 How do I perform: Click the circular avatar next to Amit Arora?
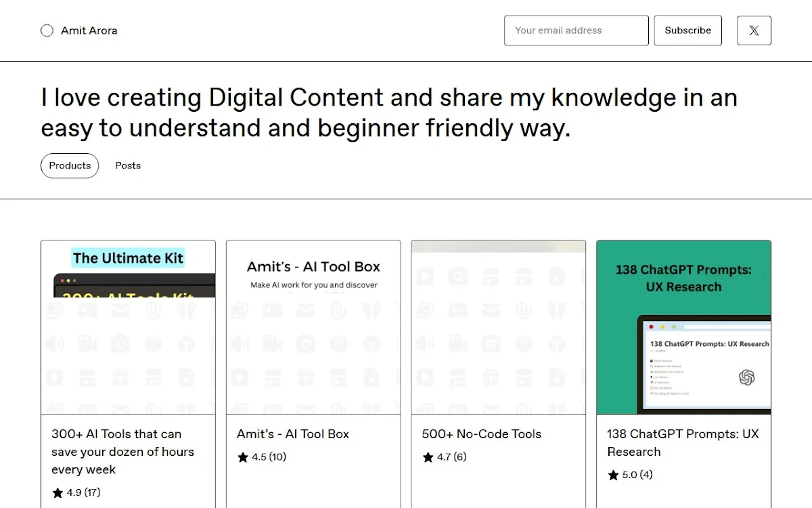click(47, 30)
